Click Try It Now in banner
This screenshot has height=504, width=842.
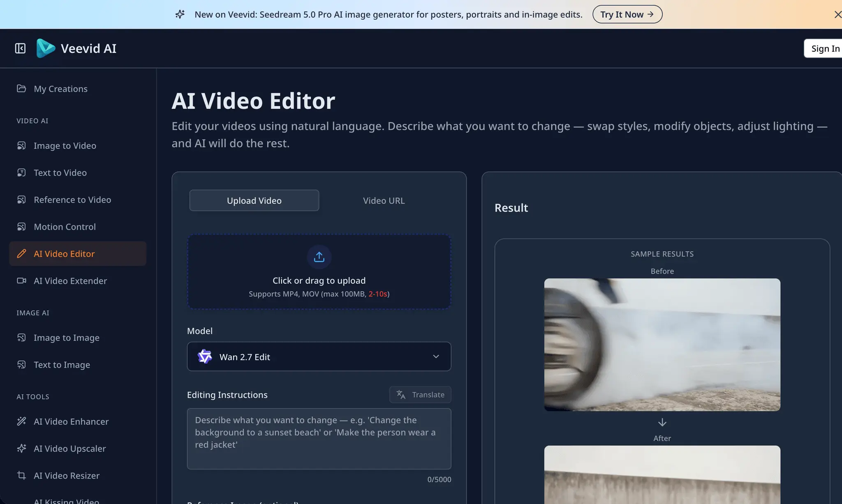pyautogui.click(x=627, y=14)
